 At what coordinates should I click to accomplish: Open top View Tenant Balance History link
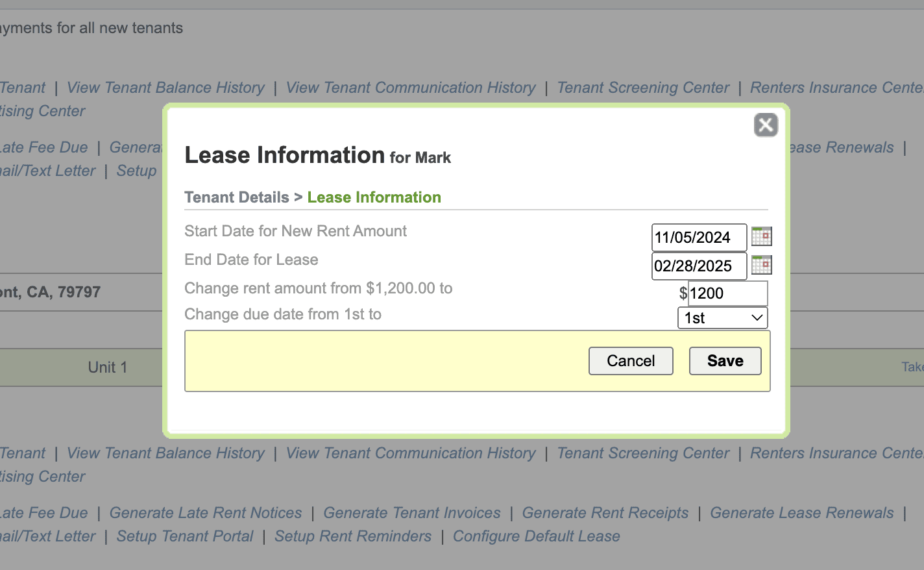tap(166, 88)
